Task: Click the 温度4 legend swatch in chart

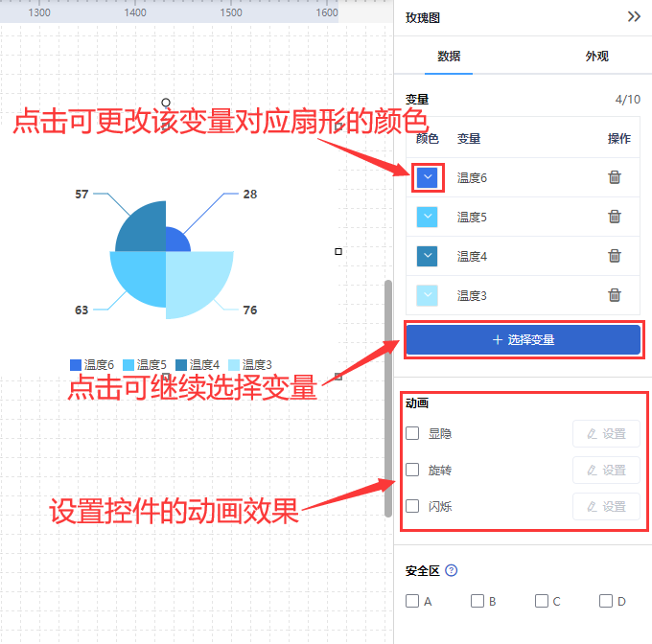Action: click(x=181, y=365)
